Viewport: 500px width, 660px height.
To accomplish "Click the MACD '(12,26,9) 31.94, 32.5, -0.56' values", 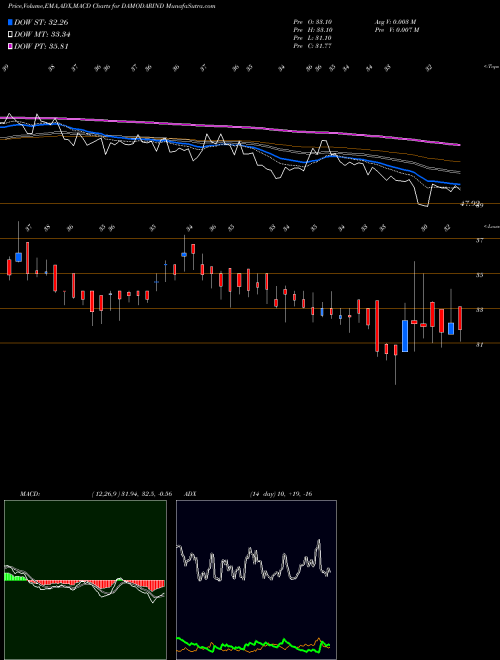I will click(x=131, y=494).
